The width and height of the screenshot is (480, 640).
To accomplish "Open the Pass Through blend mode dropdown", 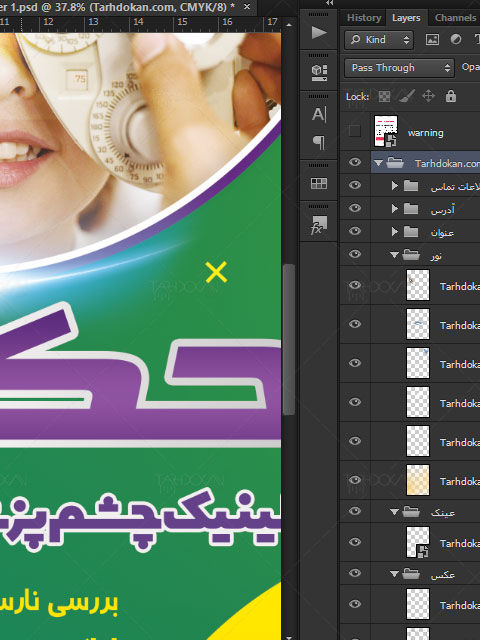I will point(399,68).
